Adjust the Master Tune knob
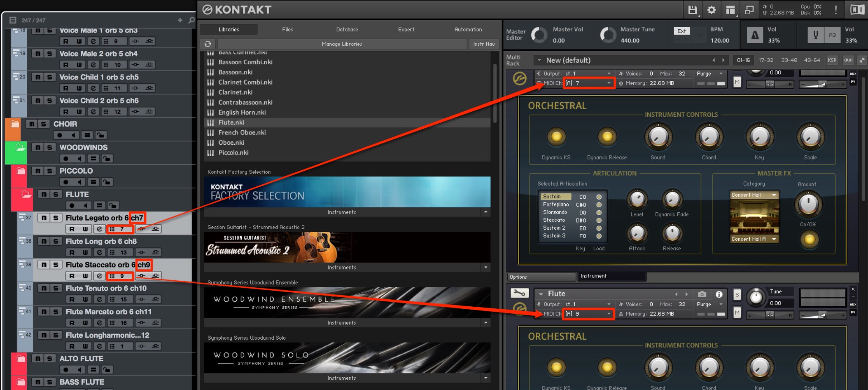This screenshot has height=390, width=868. point(607,35)
